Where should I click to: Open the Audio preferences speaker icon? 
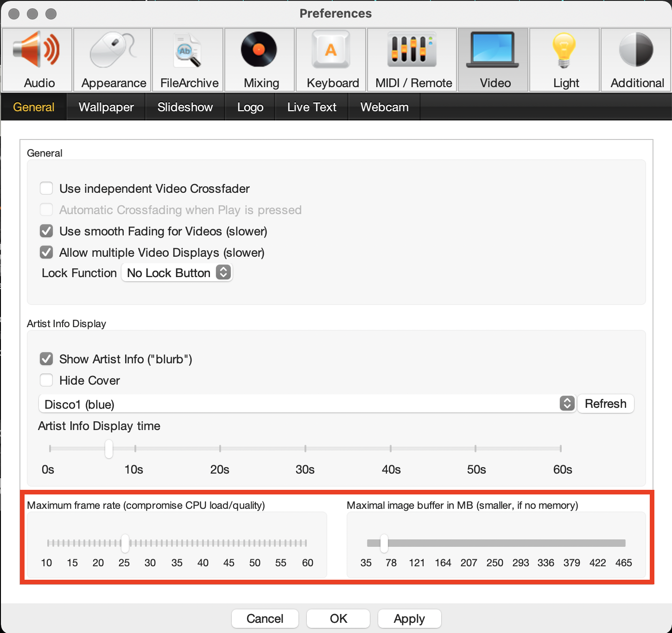[37, 51]
